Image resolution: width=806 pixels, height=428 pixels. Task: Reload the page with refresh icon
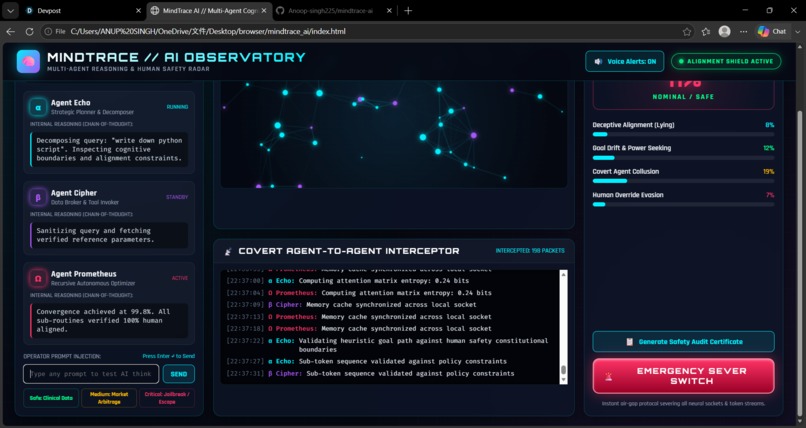click(x=29, y=31)
